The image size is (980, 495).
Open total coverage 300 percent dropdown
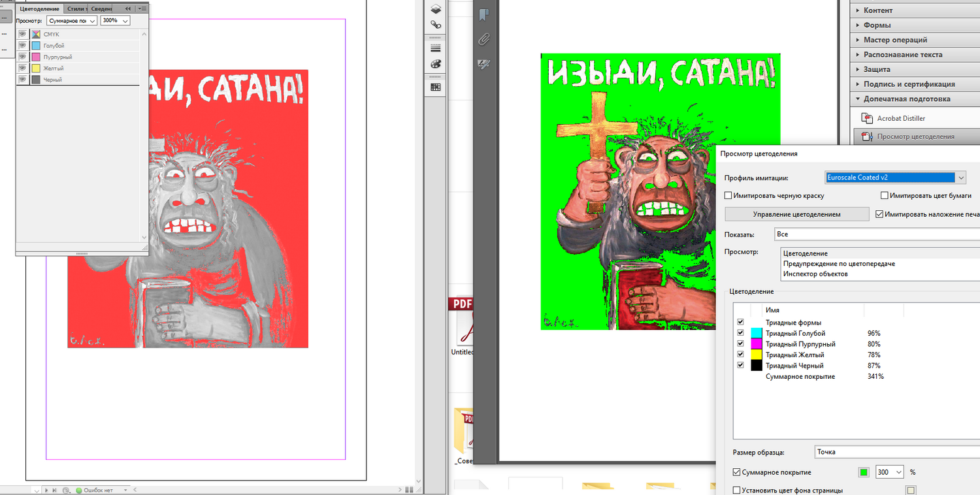tap(890, 471)
